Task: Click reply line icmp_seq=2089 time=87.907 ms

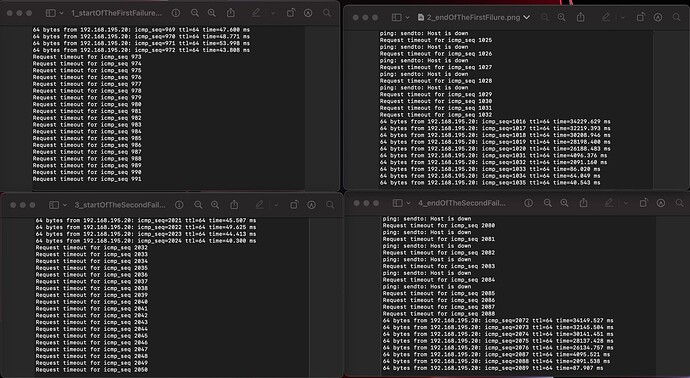Action: click(x=493, y=368)
